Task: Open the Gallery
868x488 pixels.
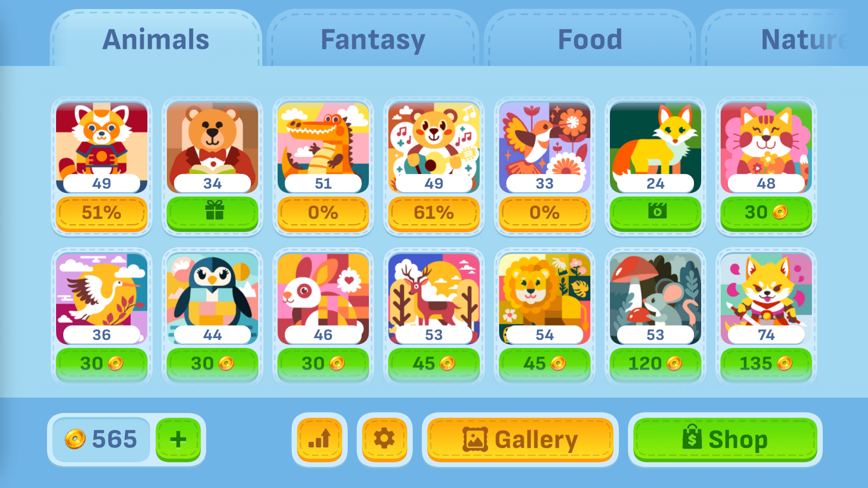Action: point(520,440)
